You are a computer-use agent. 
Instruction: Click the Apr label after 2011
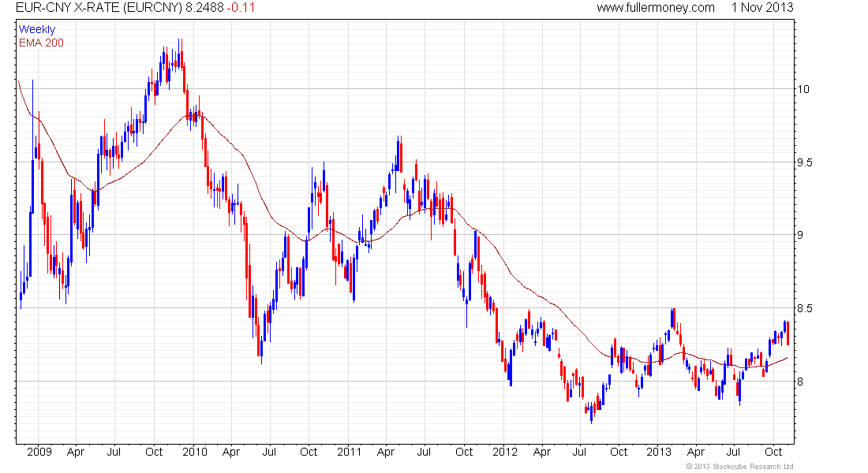click(x=385, y=453)
